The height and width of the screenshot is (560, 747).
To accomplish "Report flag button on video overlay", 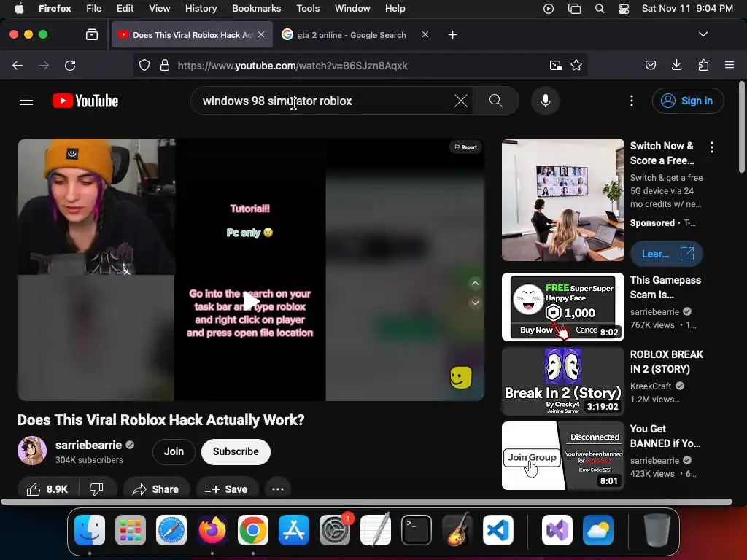I will [x=465, y=147].
